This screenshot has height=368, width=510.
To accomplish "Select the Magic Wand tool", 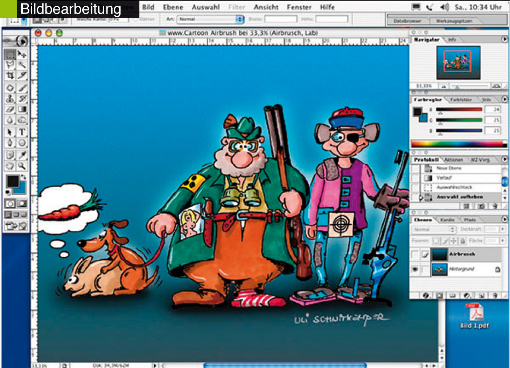I will tap(22, 64).
